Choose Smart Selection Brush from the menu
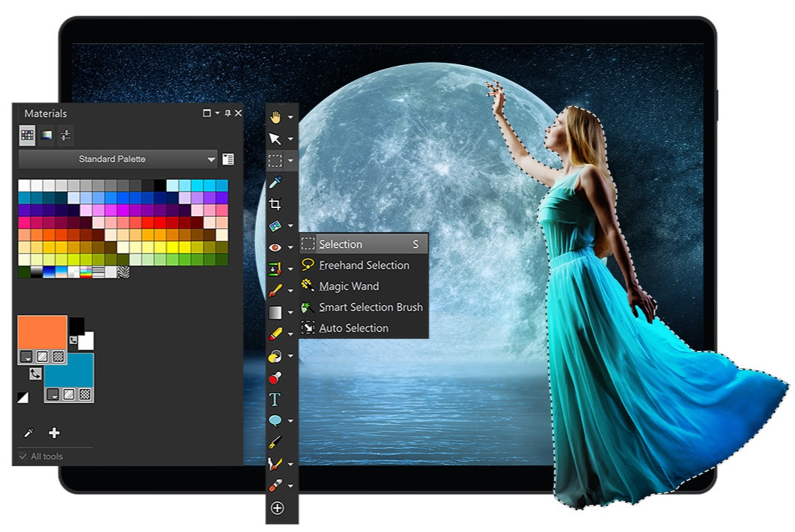795x532 pixels. [x=364, y=307]
